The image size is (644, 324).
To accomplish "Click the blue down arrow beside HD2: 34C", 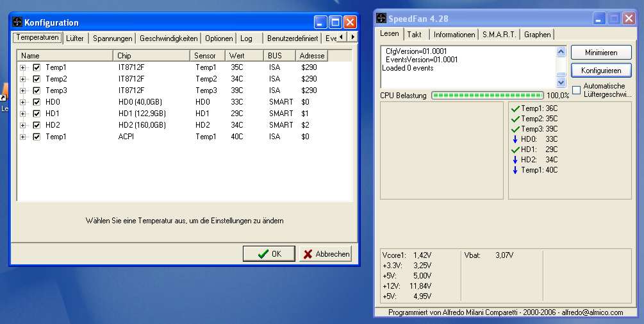I will pyautogui.click(x=515, y=160).
